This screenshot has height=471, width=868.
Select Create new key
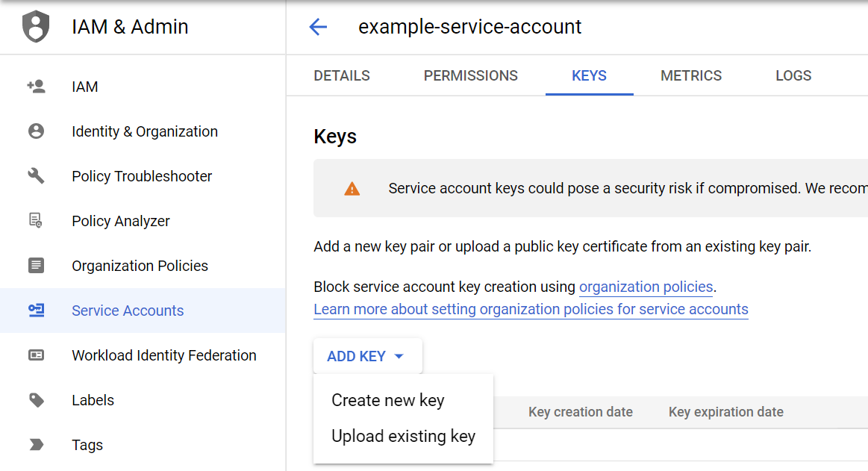(387, 400)
